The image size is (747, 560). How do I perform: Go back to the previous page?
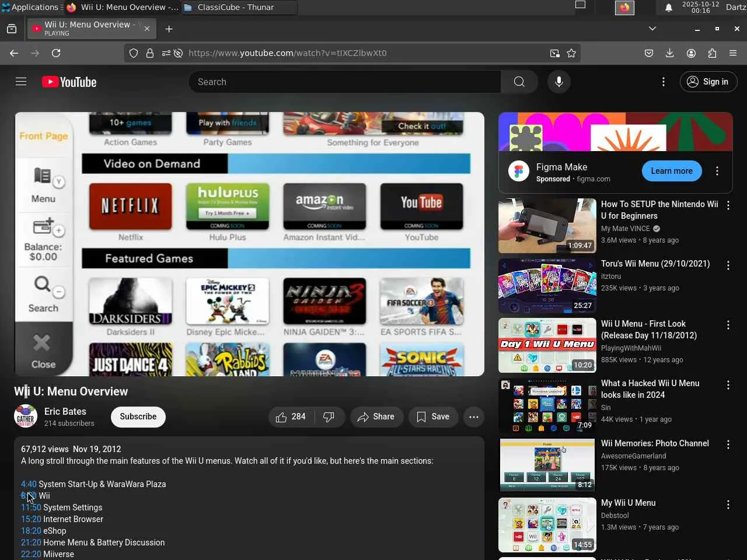(x=14, y=53)
